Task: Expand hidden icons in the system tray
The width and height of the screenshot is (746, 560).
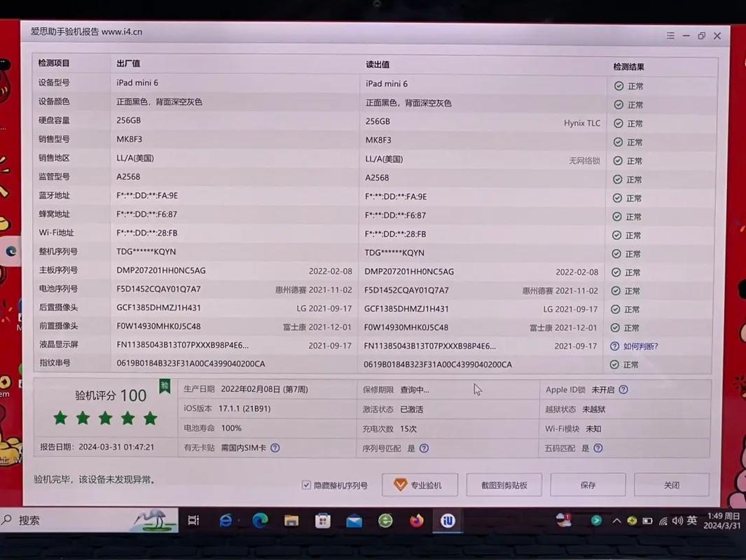Action: pyautogui.click(x=616, y=520)
